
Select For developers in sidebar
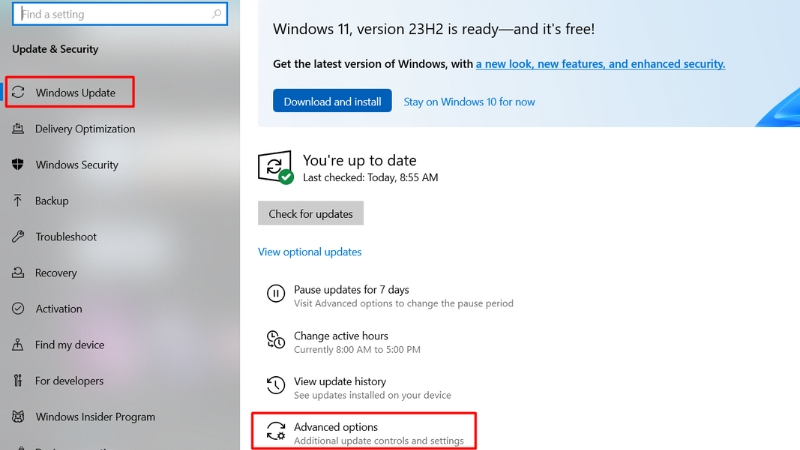(69, 381)
